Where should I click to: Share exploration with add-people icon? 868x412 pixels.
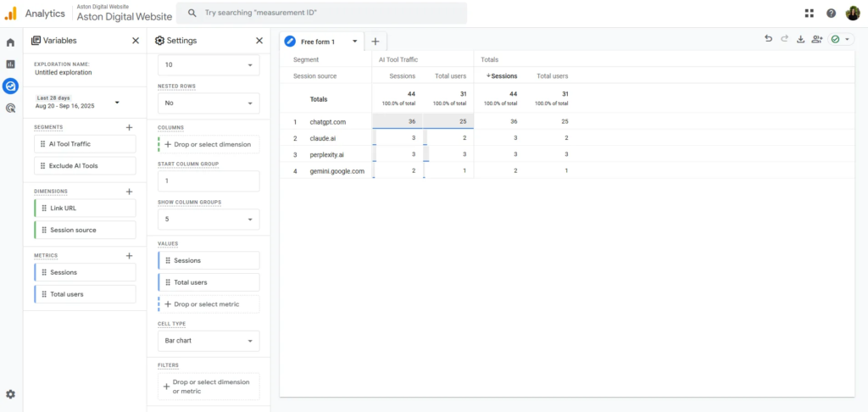[x=817, y=39]
